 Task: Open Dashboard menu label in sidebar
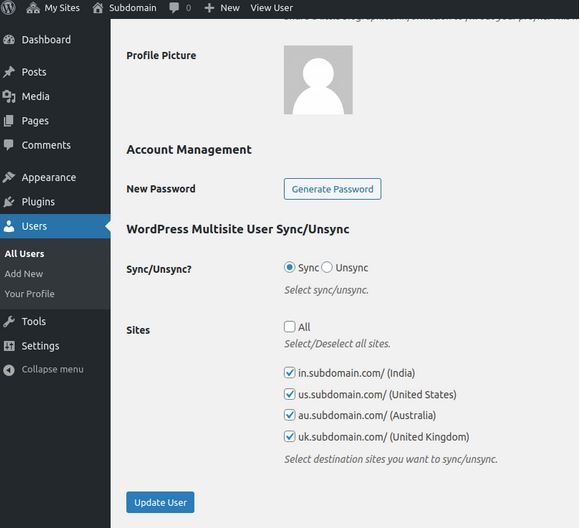[46, 40]
